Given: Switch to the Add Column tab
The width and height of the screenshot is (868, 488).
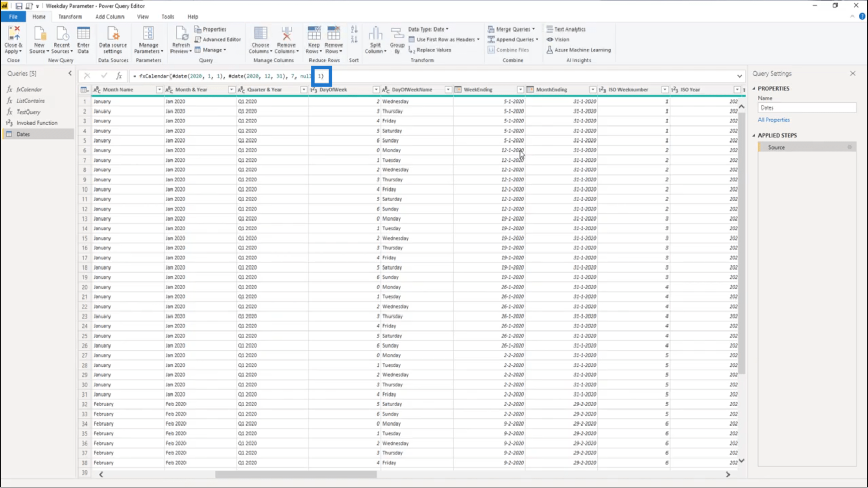Looking at the screenshot, I should pos(110,17).
